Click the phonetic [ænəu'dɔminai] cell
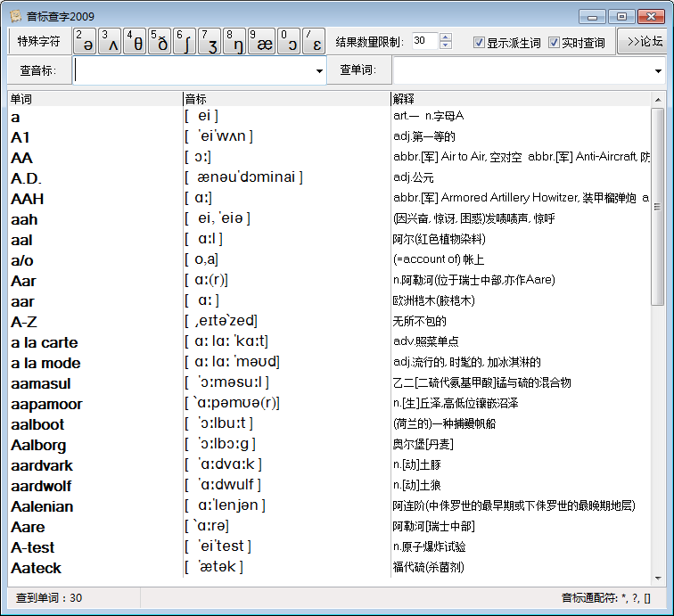 (x=243, y=177)
